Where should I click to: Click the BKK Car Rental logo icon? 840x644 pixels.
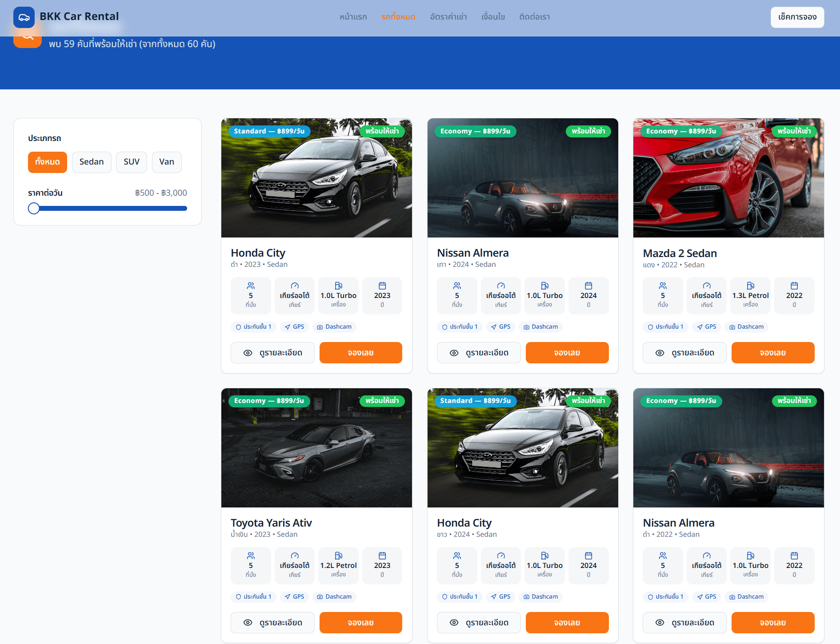pyautogui.click(x=24, y=17)
